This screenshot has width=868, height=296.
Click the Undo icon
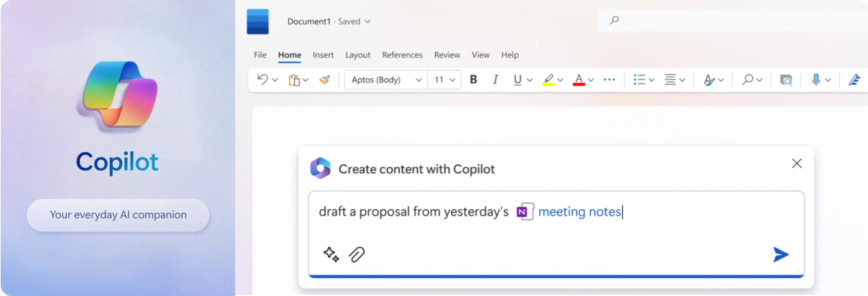coord(263,80)
